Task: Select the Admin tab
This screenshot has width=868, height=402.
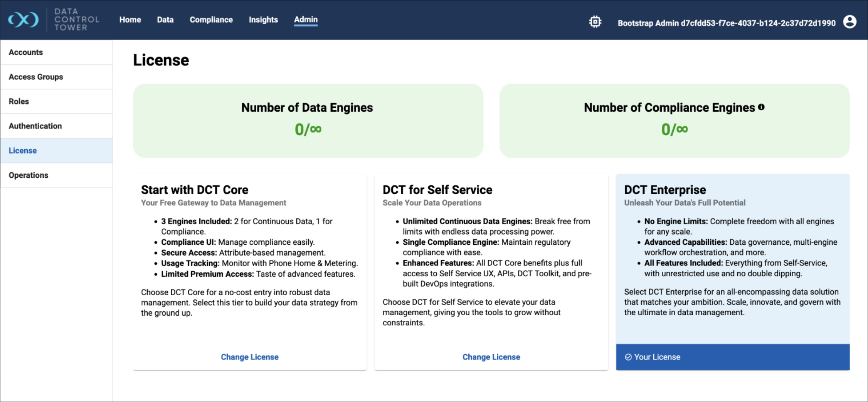Action: (306, 20)
